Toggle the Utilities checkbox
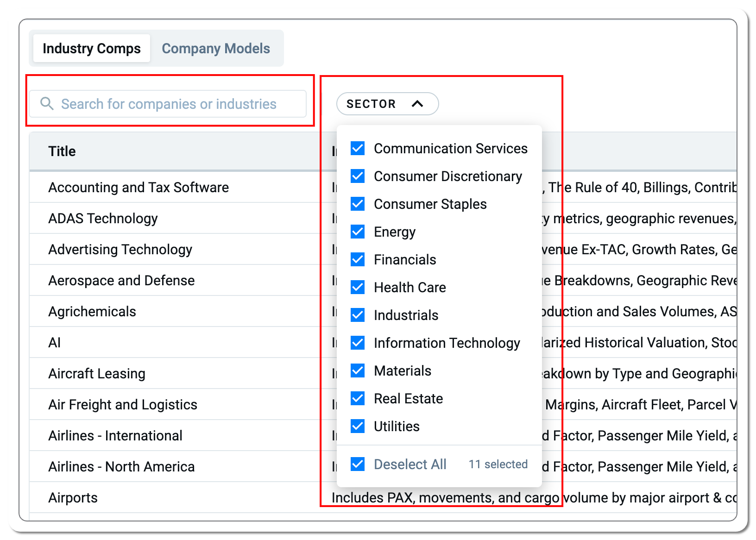The image size is (756, 540). (x=358, y=426)
